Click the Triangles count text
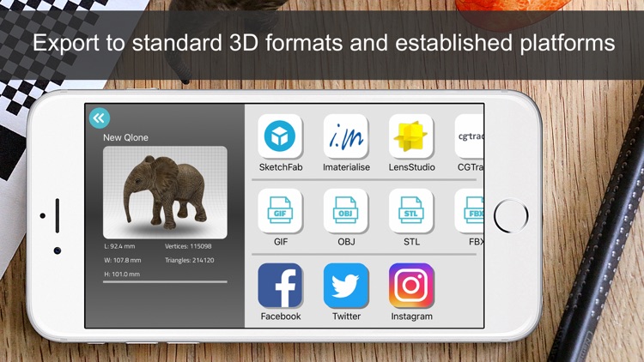 [x=189, y=260]
